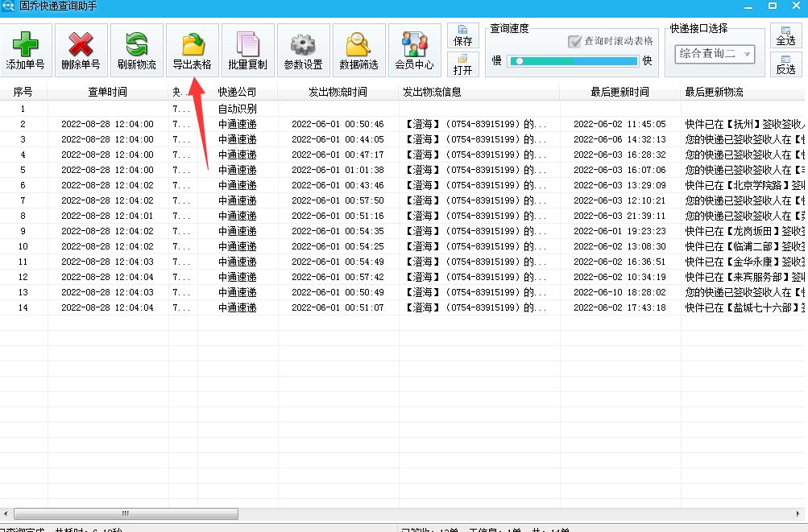Click the 打开 open file icon
The image size is (808, 532).
tap(462, 66)
